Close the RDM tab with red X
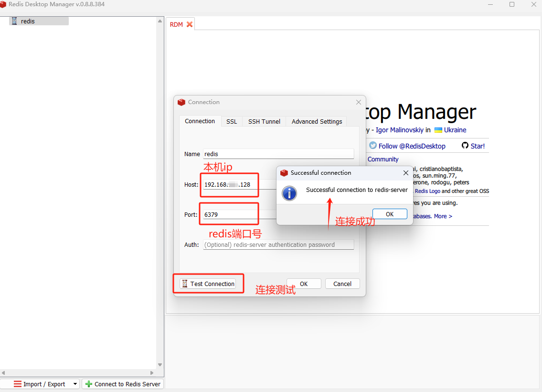Screen dimensions: 542x392 (x=190, y=24)
